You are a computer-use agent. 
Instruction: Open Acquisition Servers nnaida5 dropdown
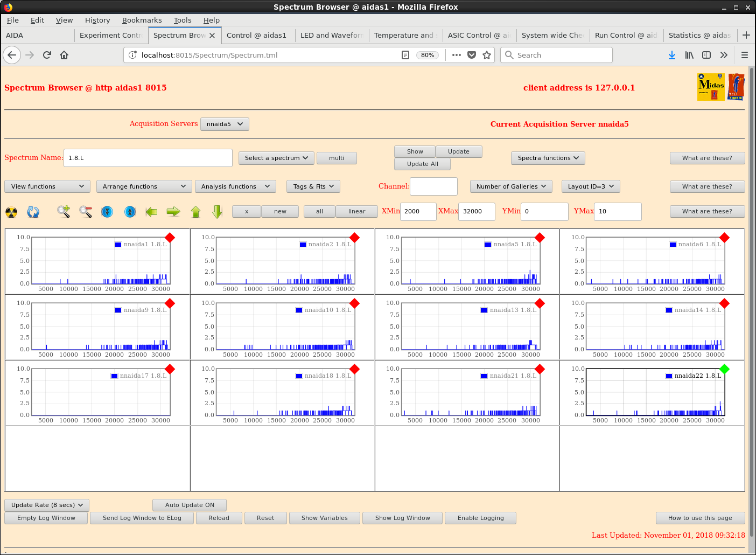225,124
